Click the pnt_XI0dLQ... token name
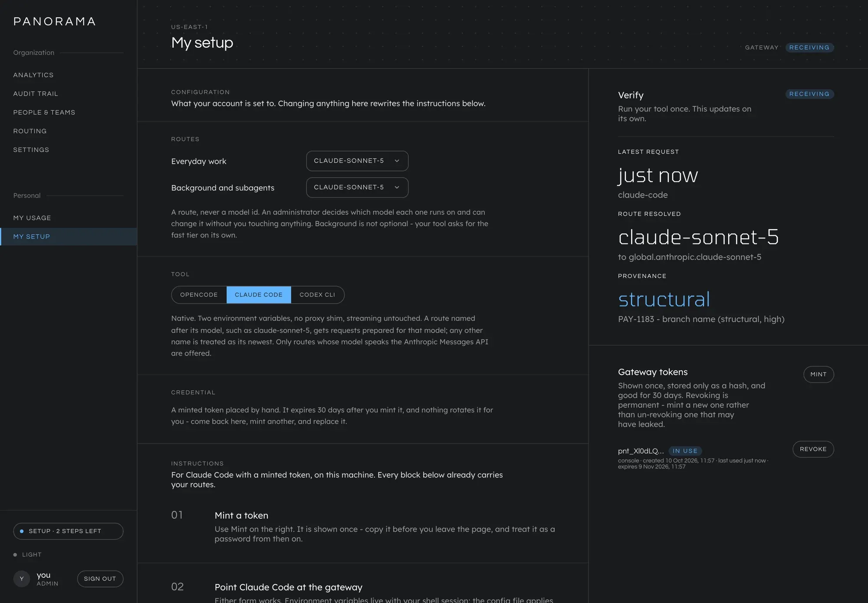The image size is (868, 603). coord(641,451)
